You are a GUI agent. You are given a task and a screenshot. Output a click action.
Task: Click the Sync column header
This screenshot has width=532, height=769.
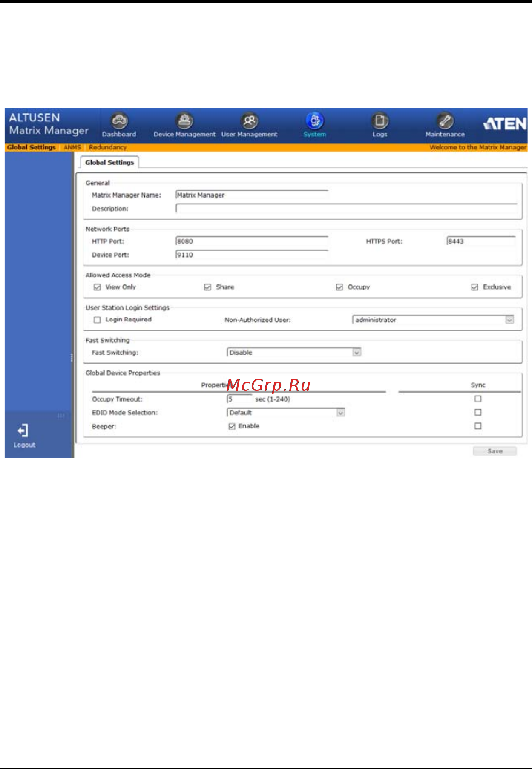[x=478, y=385]
